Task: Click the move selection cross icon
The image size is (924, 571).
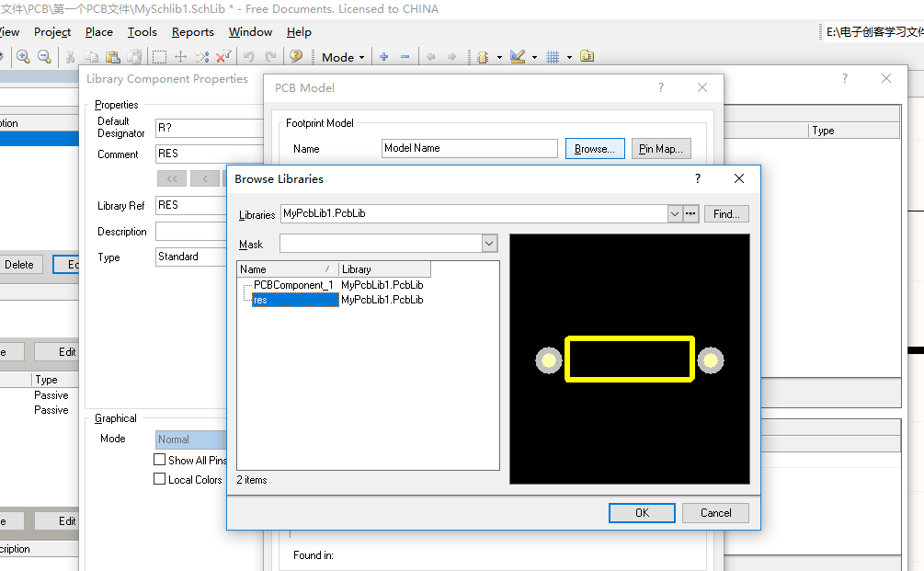Action: (x=181, y=57)
